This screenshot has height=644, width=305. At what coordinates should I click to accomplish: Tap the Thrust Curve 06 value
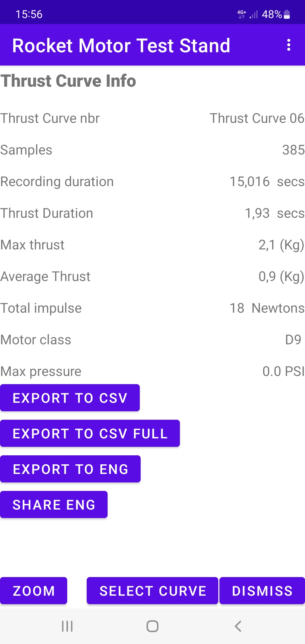click(257, 118)
